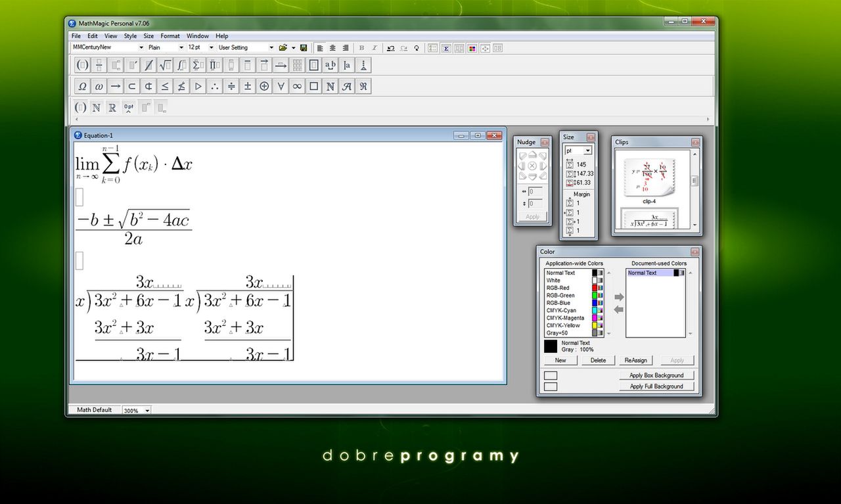Screen dimensions: 841x504
Task: Select the square root template
Action: pyautogui.click(x=166, y=64)
